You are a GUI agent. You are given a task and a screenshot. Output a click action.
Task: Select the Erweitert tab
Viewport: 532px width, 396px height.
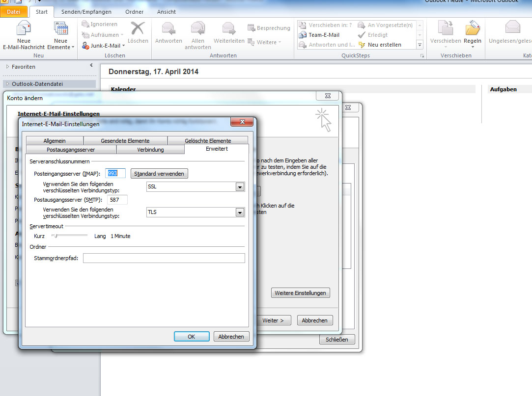(217, 149)
